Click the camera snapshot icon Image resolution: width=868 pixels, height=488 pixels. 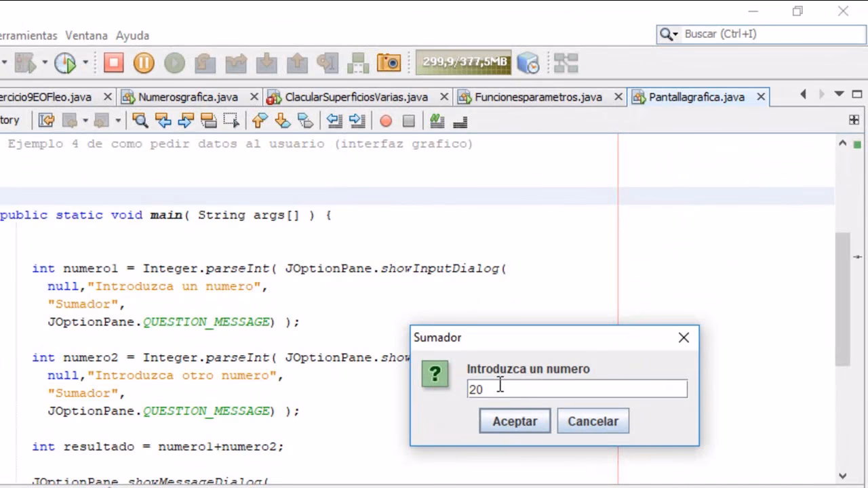(x=389, y=63)
